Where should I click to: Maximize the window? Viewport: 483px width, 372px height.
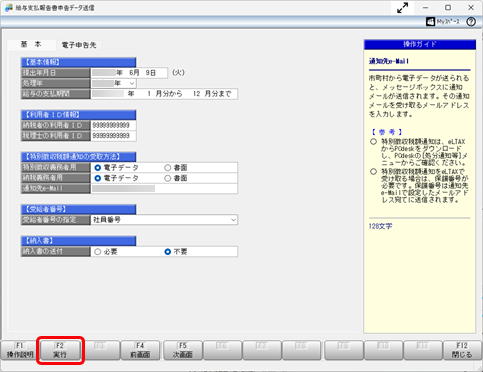[448, 8]
